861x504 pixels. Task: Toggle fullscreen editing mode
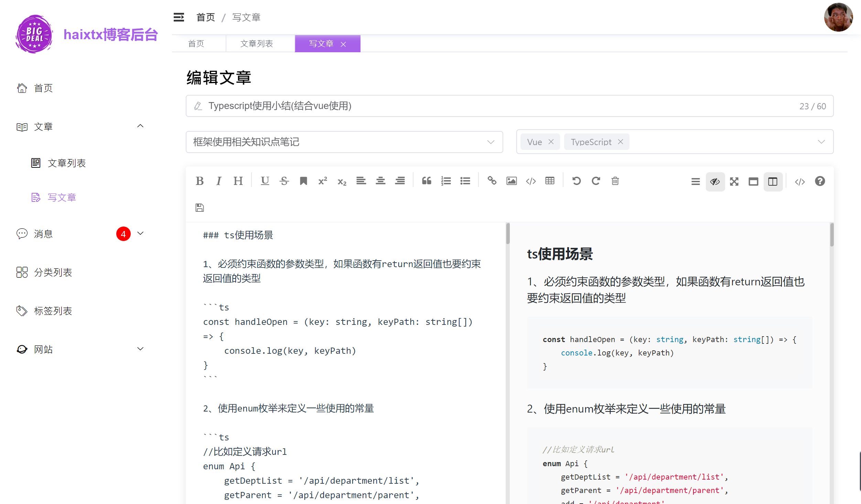coord(734,182)
